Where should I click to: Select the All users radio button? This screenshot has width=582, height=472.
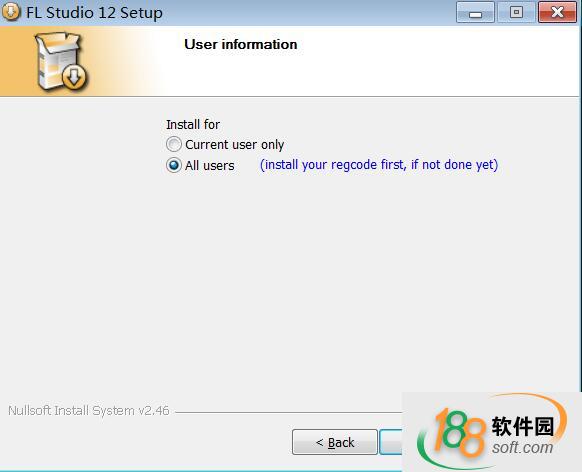click(174, 165)
